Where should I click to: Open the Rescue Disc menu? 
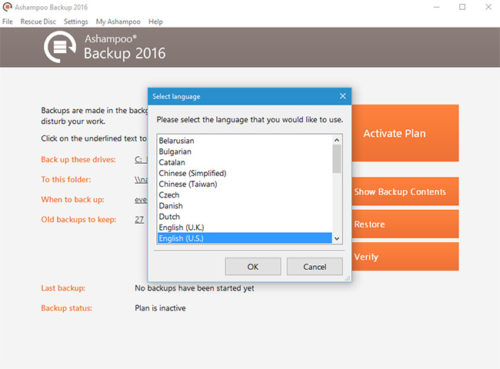tap(38, 22)
